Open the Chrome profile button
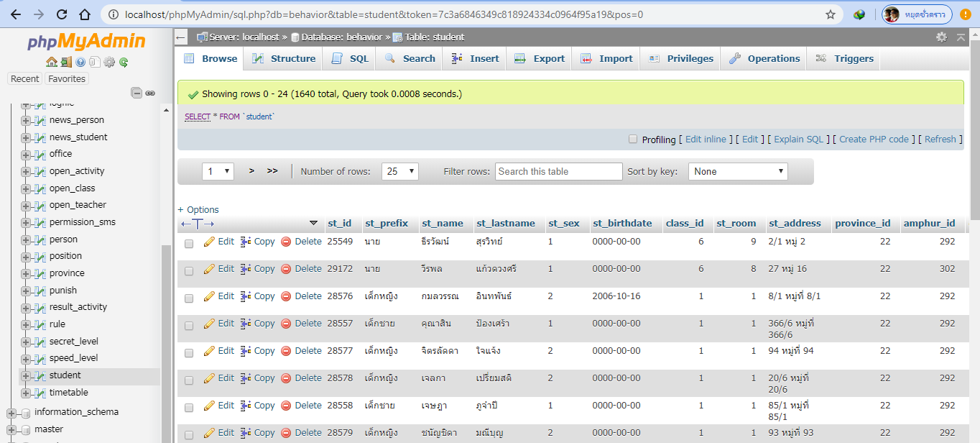The image size is (980, 443). (x=917, y=14)
